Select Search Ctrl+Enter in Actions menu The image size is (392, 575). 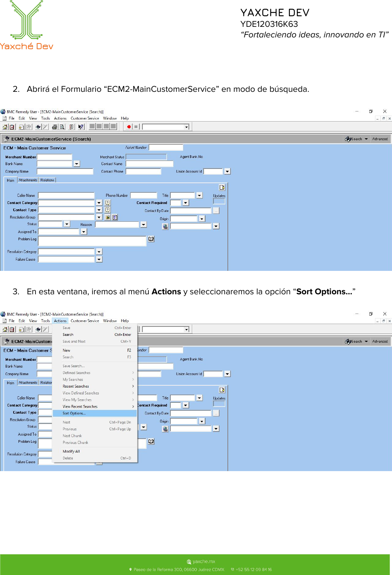coord(94,334)
